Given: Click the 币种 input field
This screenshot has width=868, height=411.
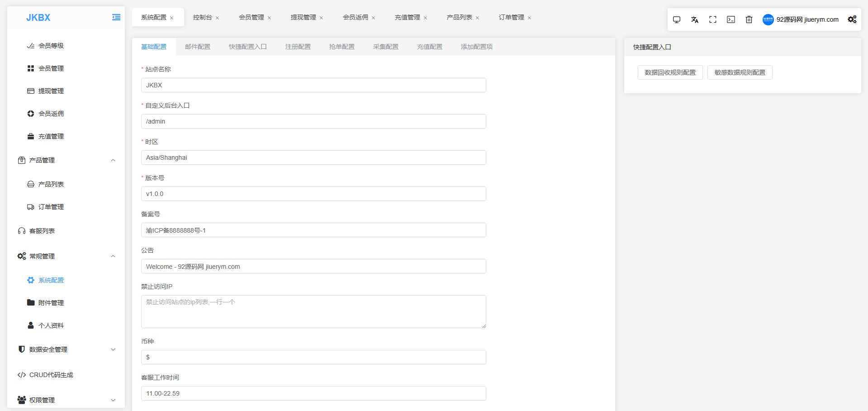Looking at the screenshot, I should click(x=313, y=357).
